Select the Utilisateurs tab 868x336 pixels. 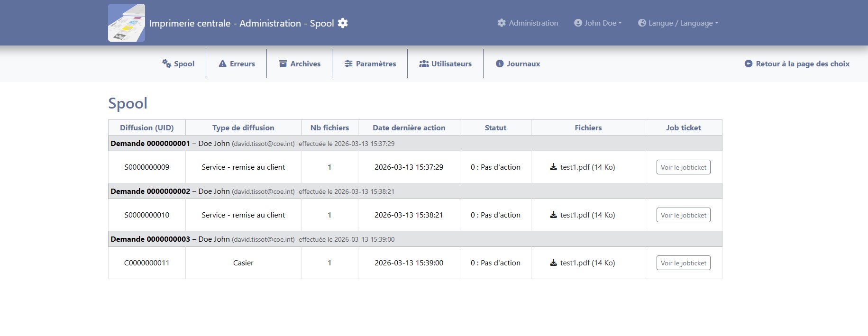[x=446, y=64]
